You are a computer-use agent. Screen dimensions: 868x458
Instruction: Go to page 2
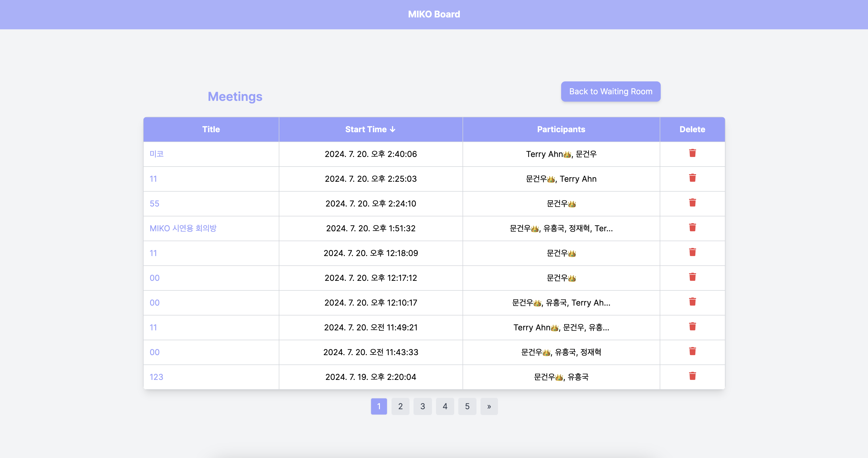[x=400, y=406]
